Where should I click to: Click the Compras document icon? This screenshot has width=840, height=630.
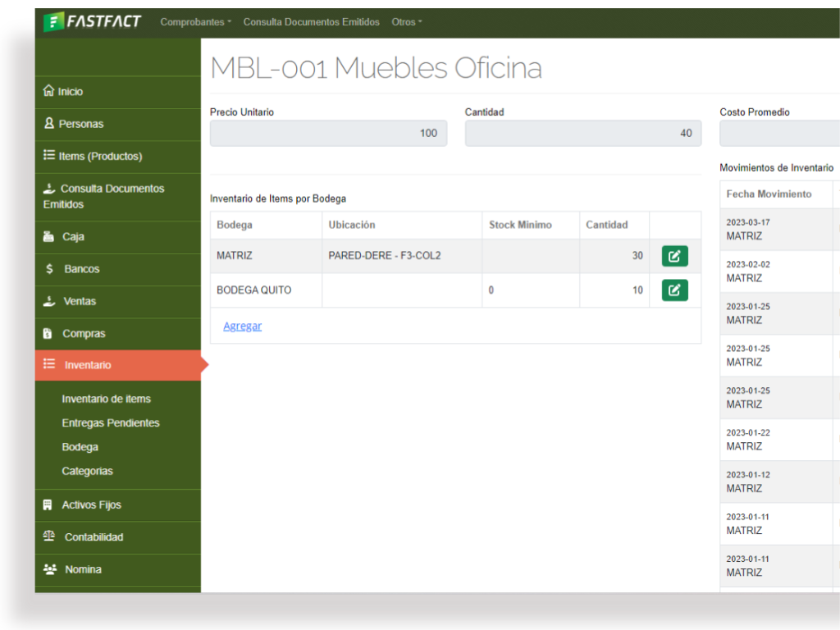click(48, 333)
